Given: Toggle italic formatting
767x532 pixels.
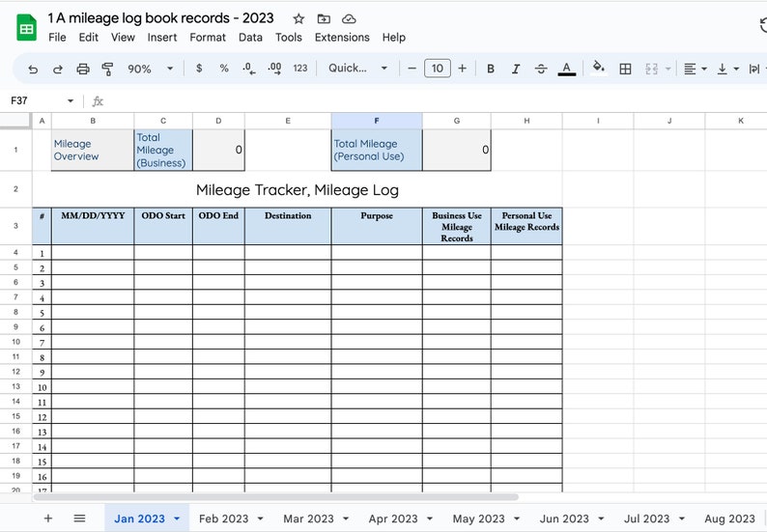Looking at the screenshot, I should coord(516,69).
